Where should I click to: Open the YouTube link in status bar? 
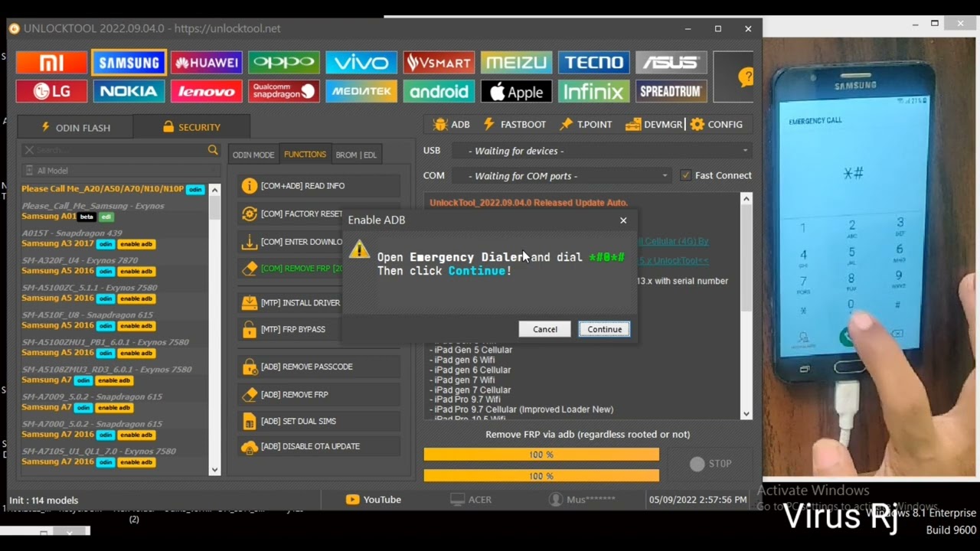click(x=374, y=500)
